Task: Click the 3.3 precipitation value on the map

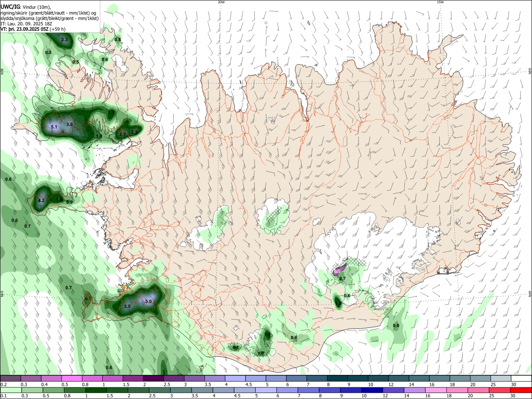Action: (64, 40)
